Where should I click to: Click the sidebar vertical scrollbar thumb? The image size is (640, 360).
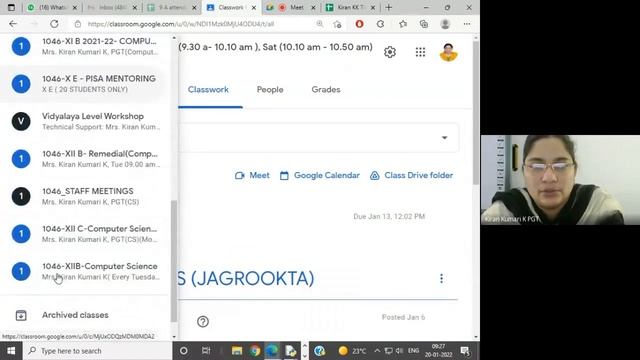tap(174, 261)
